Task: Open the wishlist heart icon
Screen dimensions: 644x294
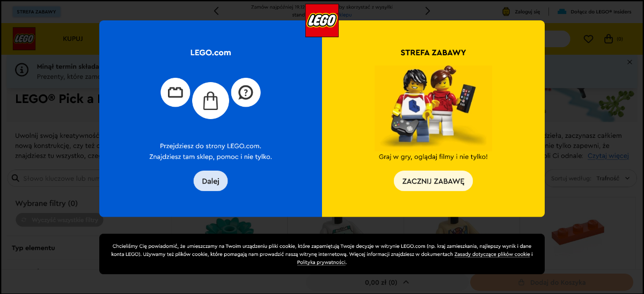Action: (588, 39)
